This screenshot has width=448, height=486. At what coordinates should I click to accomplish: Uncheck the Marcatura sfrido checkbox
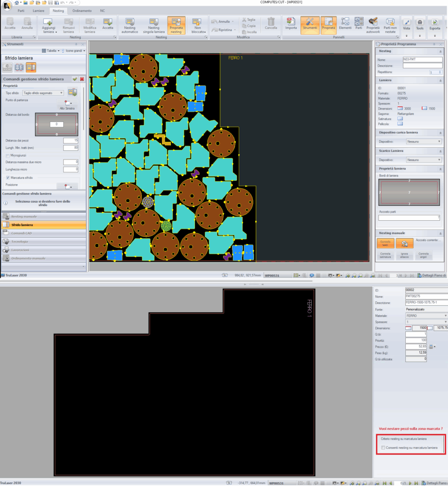(8, 178)
